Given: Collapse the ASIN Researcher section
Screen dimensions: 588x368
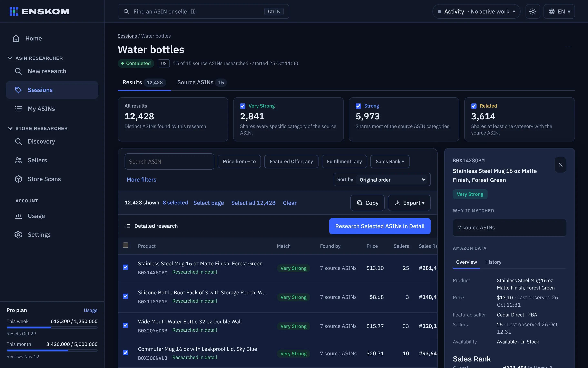Looking at the screenshot, I should [35, 58].
